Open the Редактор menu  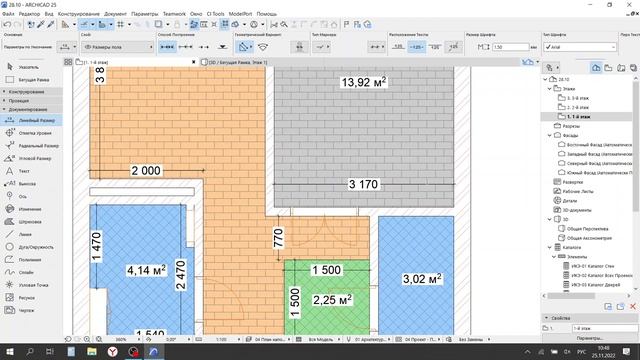(29, 14)
